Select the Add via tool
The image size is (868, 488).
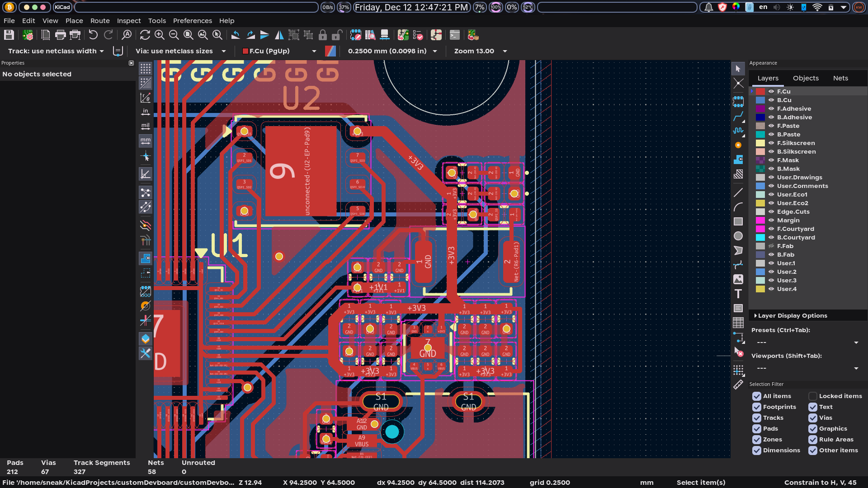pos(738,145)
